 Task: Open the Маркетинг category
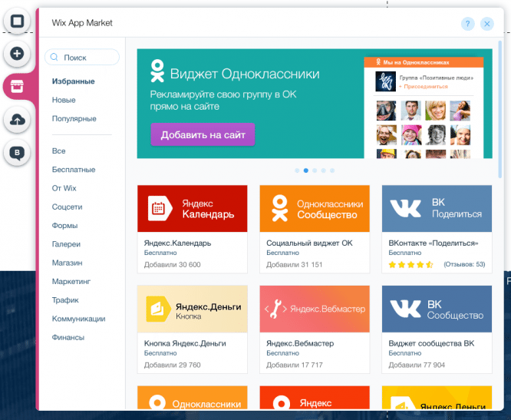tap(71, 281)
